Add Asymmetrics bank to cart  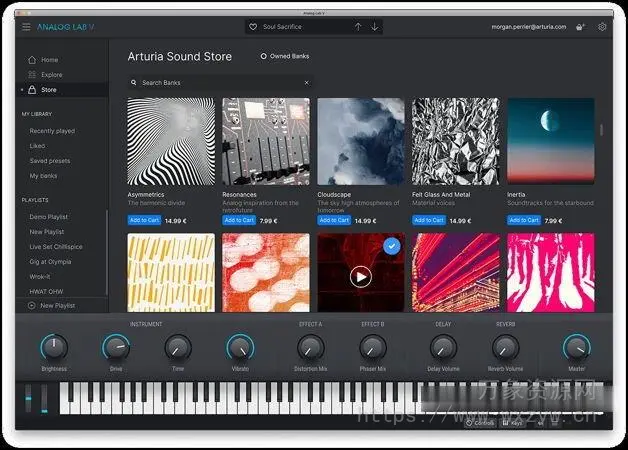point(144,220)
